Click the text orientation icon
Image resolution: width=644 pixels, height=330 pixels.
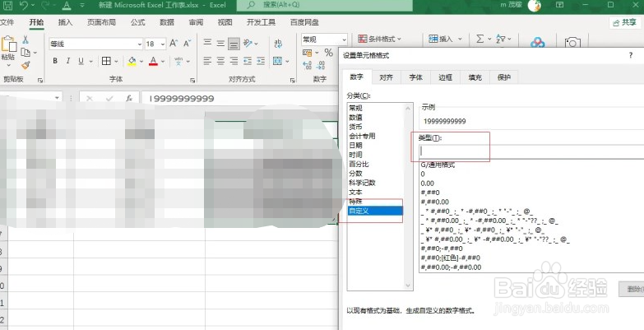[248, 43]
